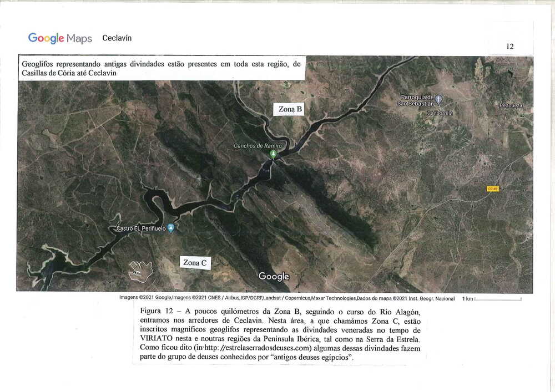The image size is (555, 392).
Task: Select the Zona C label
Action: 195,262
